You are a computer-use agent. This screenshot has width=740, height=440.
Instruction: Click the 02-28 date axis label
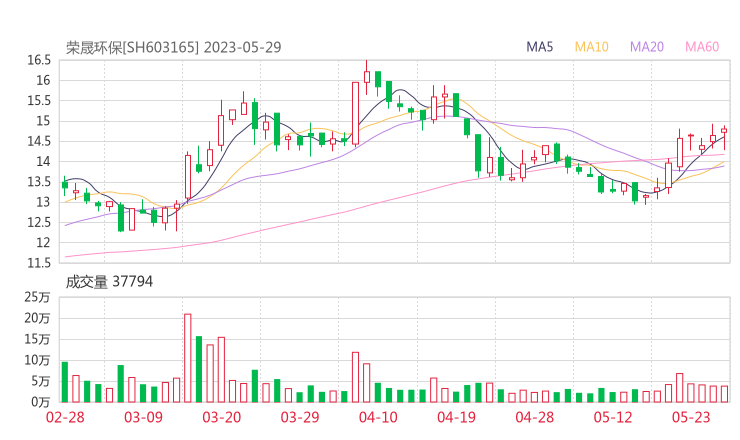click(65, 417)
